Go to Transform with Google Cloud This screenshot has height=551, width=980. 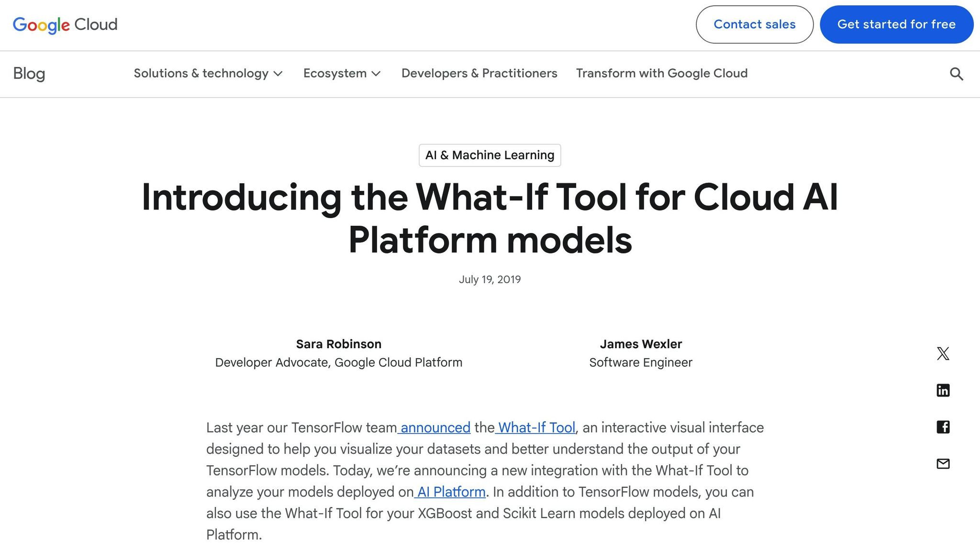[x=662, y=74]
